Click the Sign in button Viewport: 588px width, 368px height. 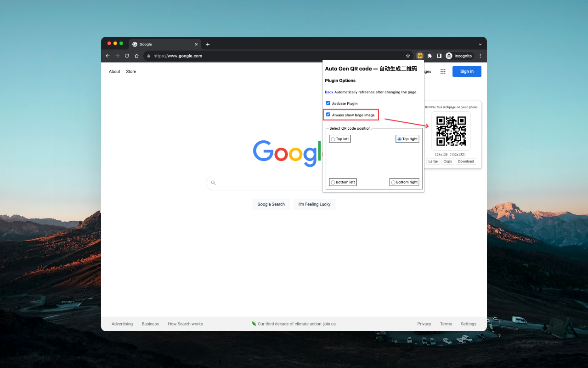click(467, 71)
